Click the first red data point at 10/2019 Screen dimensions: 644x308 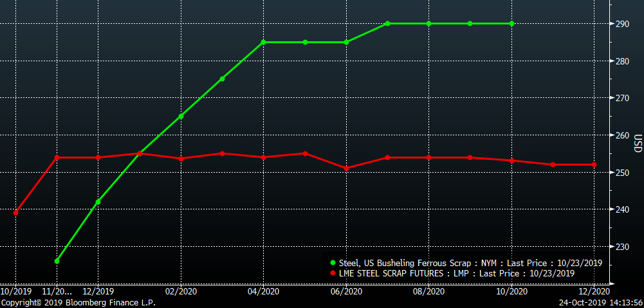pos(16,213)
